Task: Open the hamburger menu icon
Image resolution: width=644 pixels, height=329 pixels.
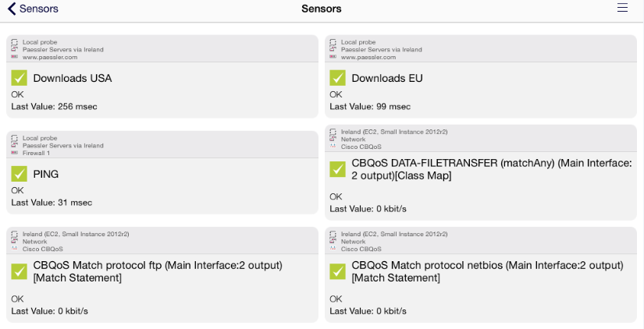Action: 622,8
